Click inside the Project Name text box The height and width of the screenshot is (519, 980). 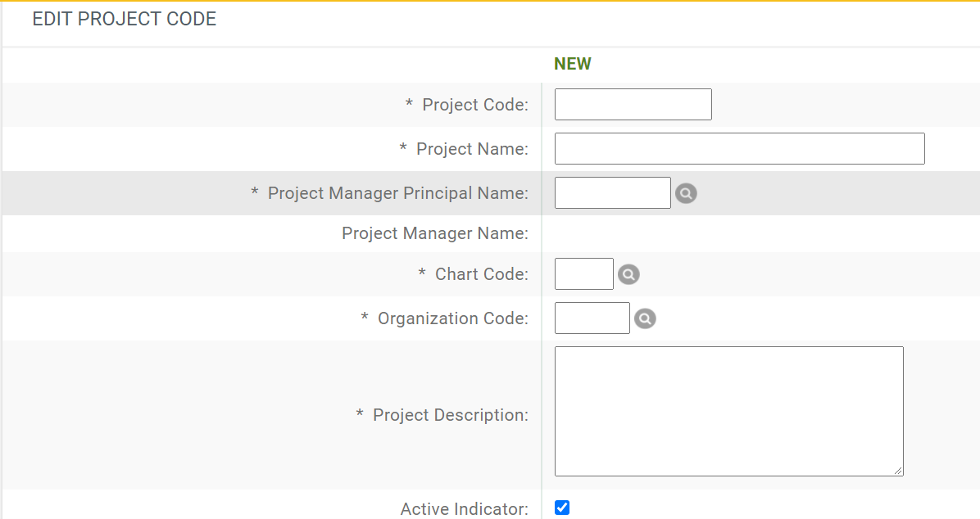[738, 148]
